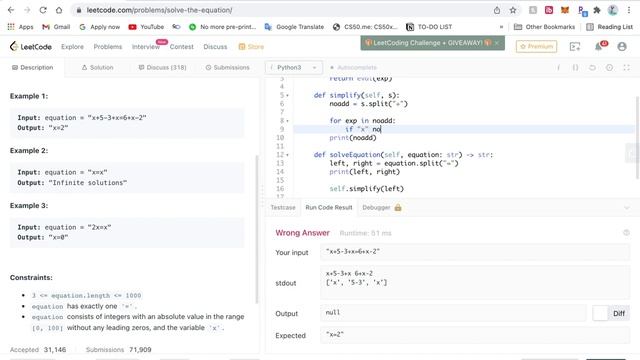Click the address bar URL
640x360 pixels.
159,10
